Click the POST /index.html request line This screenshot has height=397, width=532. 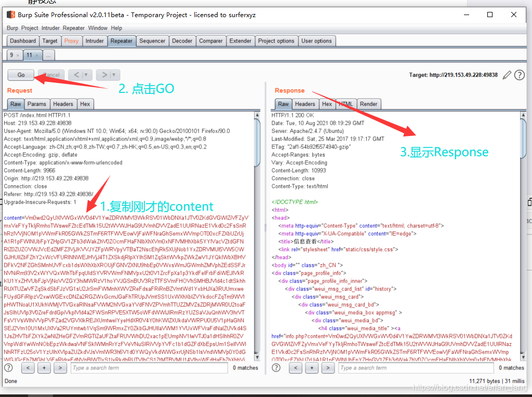(37, 115)
